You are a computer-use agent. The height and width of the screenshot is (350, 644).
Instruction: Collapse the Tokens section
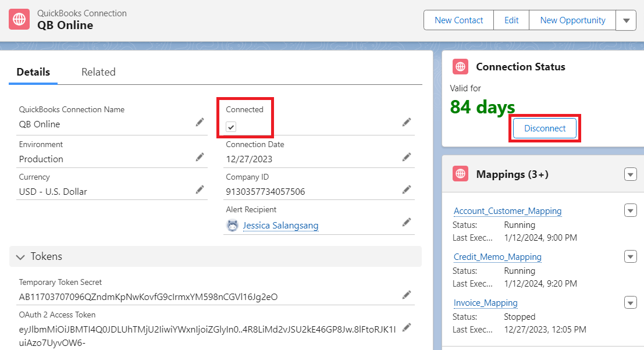point(20,257)
